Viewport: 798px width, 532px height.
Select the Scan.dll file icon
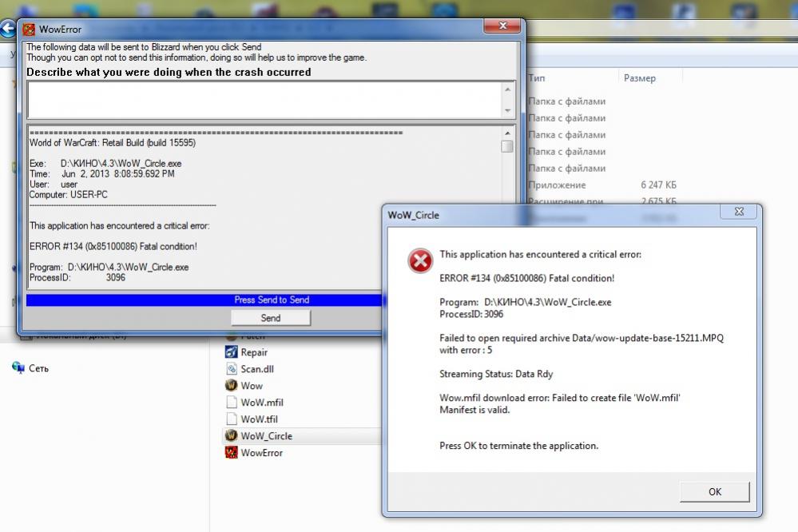[232, 369]
